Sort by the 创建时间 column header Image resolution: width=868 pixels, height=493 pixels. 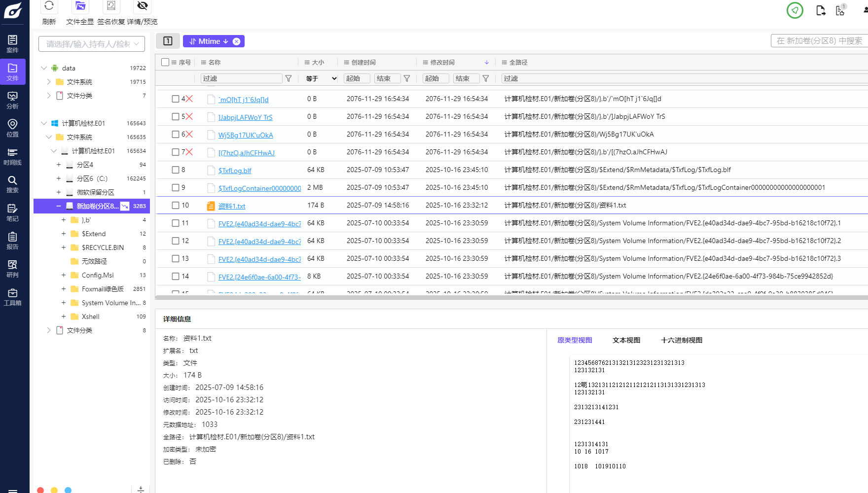(363, 63)
